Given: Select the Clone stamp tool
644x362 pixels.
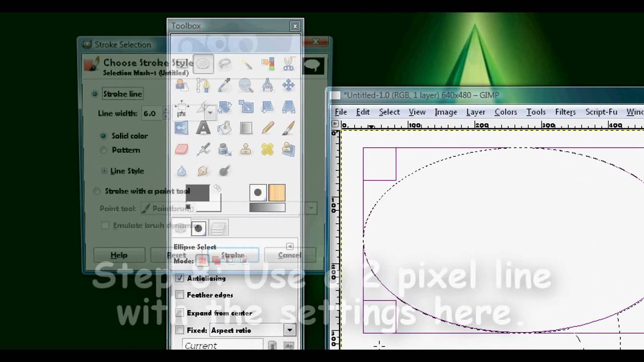Looking at the screenshot, I should click(246, 149).
